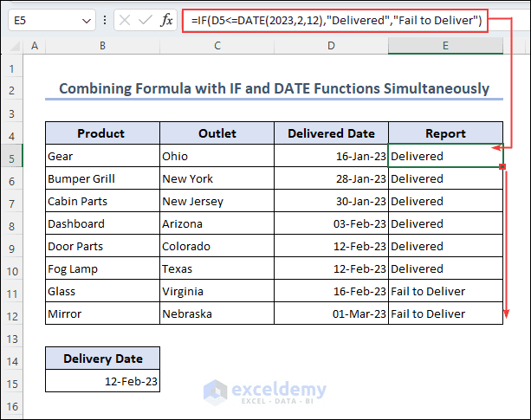Click the 'Product' header cell
The image size is (531, 420).
(x=102, y=133)
